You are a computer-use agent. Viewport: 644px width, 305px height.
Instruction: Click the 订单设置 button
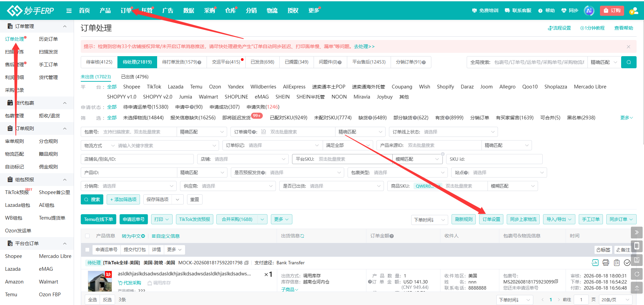tap(491, 219)
